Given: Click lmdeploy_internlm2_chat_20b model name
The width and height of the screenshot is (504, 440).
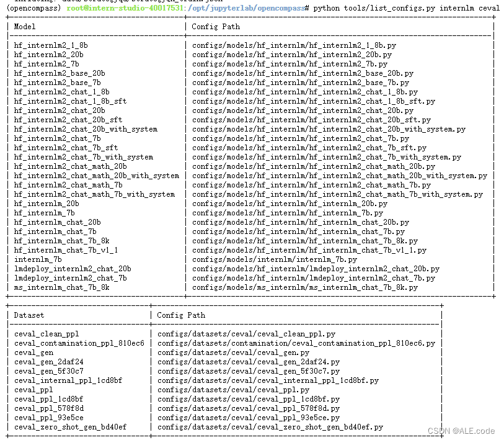Looking at the screenshot, I should click(x=73, y=269).
